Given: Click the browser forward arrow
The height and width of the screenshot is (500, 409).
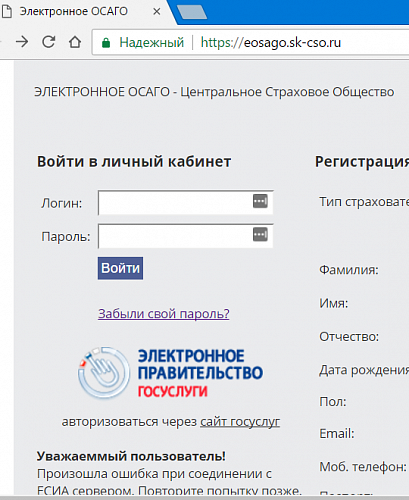Looking at the screenshot, I should pos(22,42).
